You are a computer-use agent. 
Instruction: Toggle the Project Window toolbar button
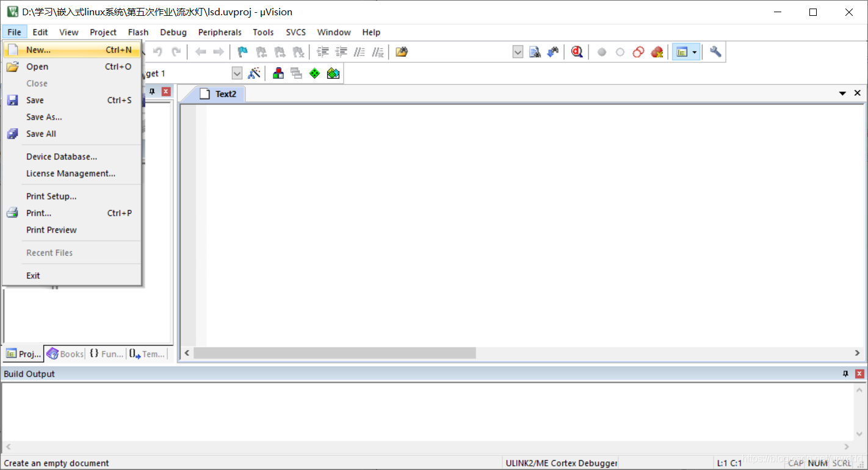[x=682, y=52]
